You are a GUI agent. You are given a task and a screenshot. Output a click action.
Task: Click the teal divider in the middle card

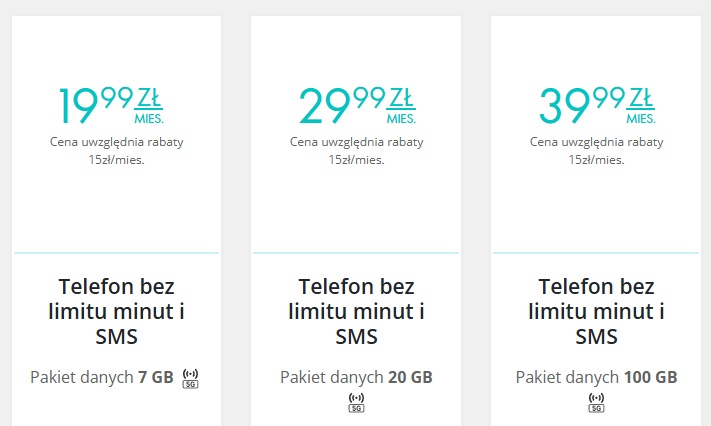tap(356, 253)
